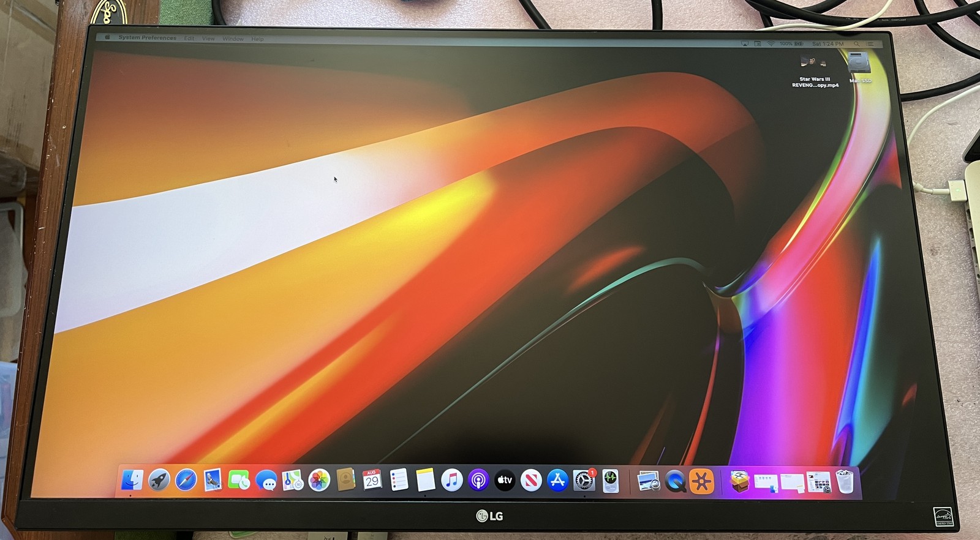This screenshot has height=540, width=980.
Task: Open System Preferences gear in Dock
Action: point(584,481)
